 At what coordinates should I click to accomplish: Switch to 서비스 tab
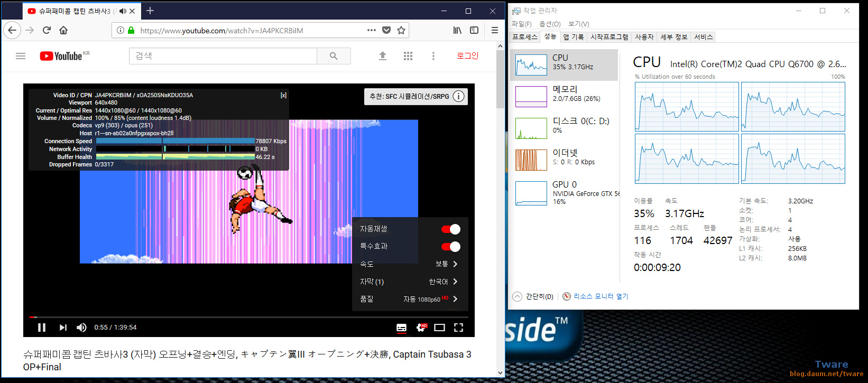(x=704, y=37)
